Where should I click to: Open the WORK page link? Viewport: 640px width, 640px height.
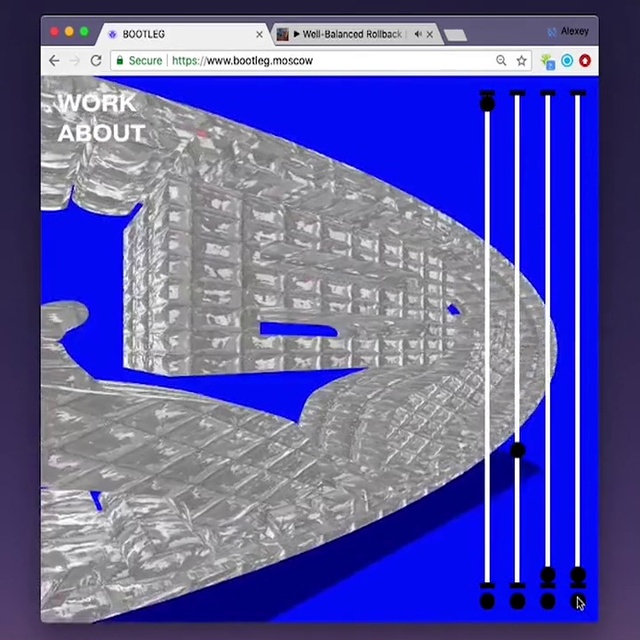pyautogui.click(x=96, y=103)
